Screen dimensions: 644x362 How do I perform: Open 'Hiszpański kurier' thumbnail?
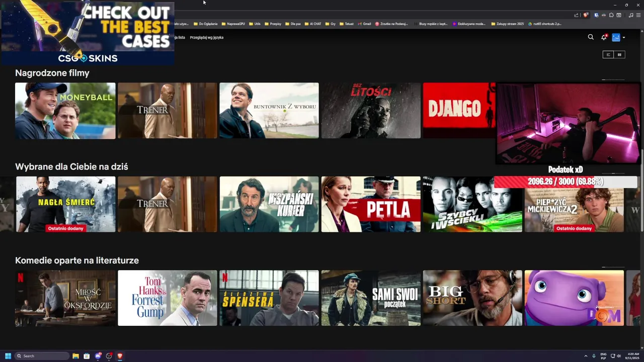(269, 204)
